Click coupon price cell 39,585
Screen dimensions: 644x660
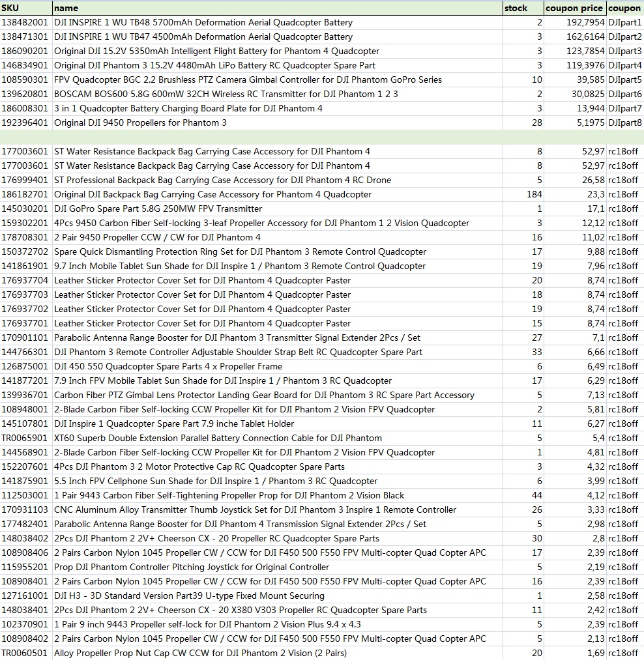point(574,79)
